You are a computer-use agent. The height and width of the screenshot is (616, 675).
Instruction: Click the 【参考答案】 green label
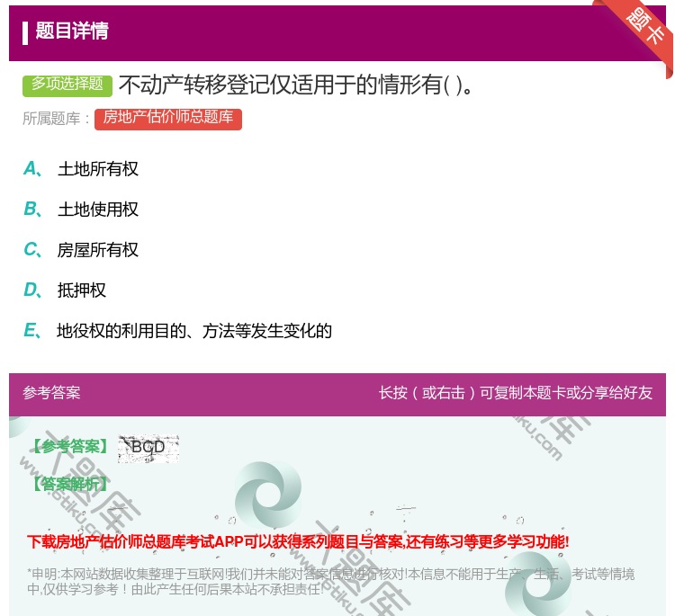[x=70, y=447]
